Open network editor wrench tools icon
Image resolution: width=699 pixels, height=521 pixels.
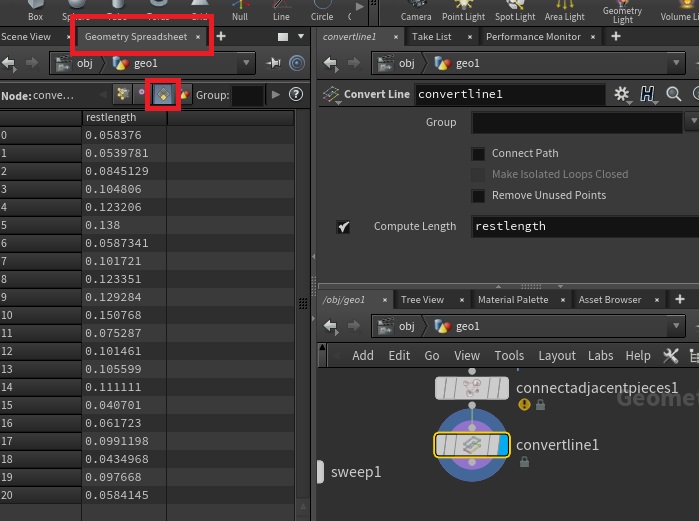670,356
